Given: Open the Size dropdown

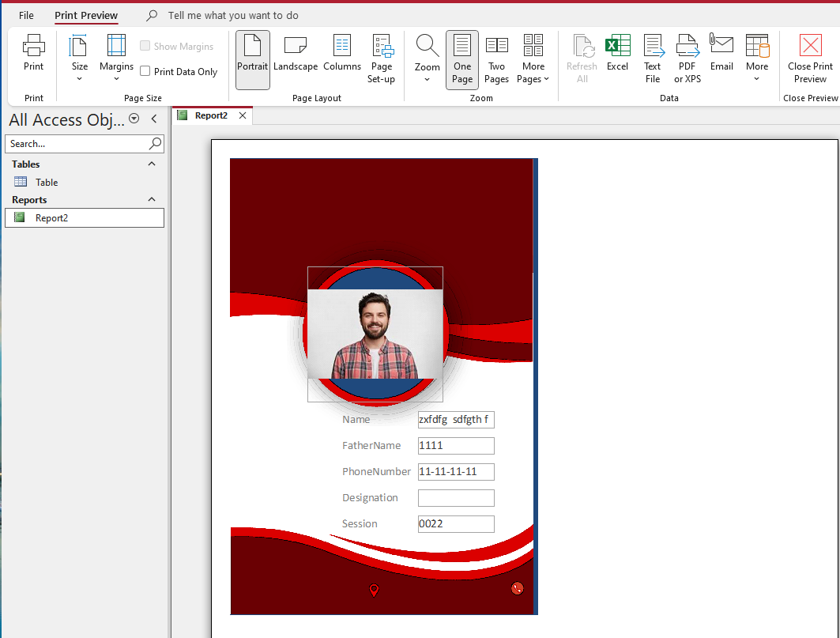Looking at the screenshot, I should click(79, 59).
